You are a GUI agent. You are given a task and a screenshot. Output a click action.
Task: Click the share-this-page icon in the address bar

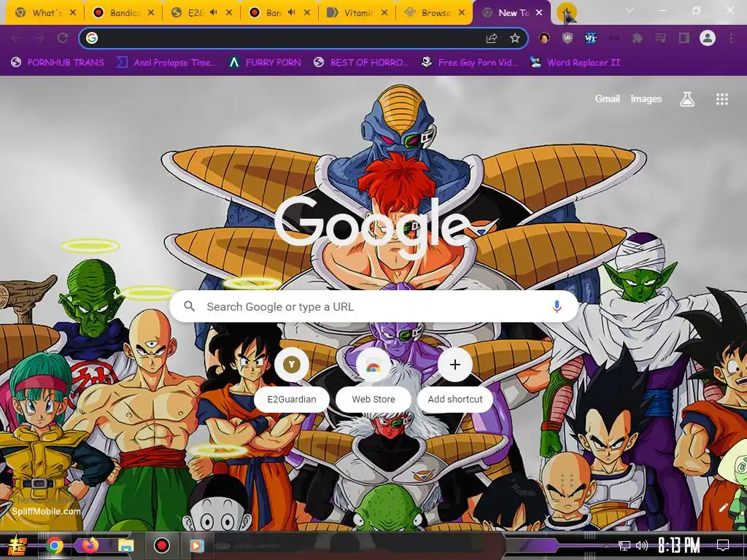coord(492,38)
